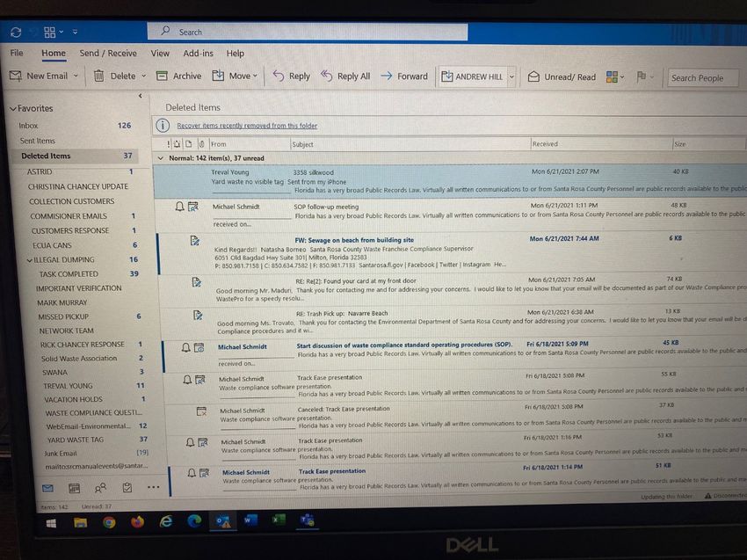Click the Reply All button
This screenshot has height=560, width=747.
(x=345, y=76)
